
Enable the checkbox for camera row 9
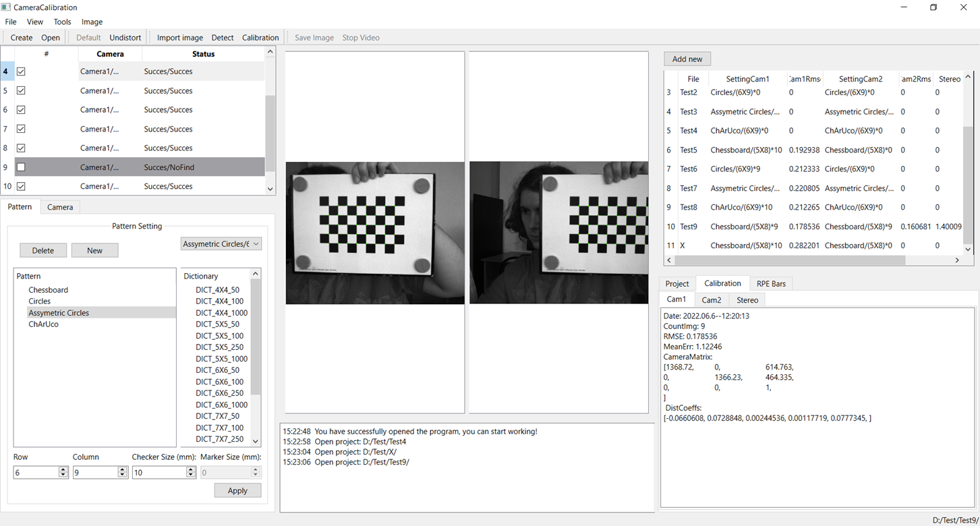click(20, 167)
